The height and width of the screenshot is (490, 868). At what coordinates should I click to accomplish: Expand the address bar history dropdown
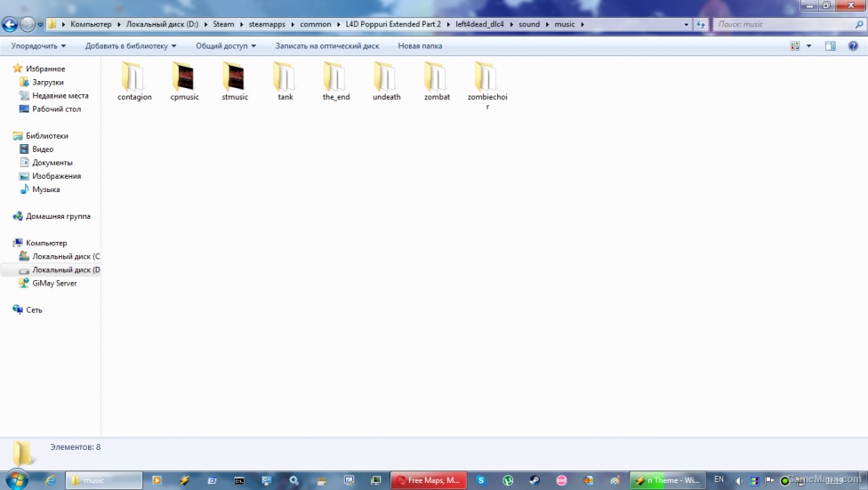[687, 24]
